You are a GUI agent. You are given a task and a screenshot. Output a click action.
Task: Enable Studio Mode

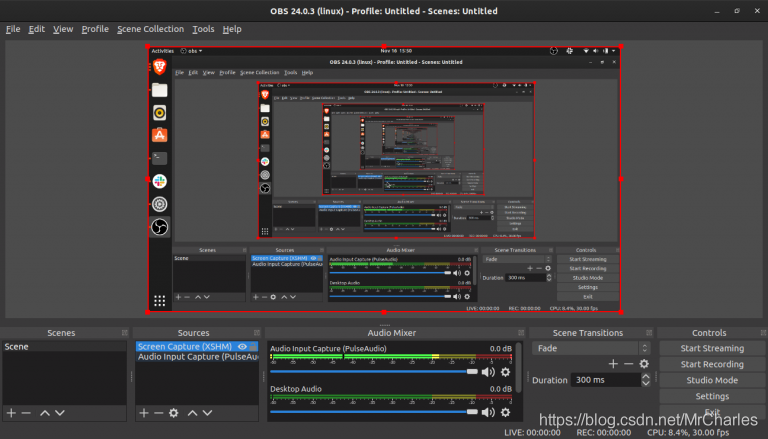(712, 380)
